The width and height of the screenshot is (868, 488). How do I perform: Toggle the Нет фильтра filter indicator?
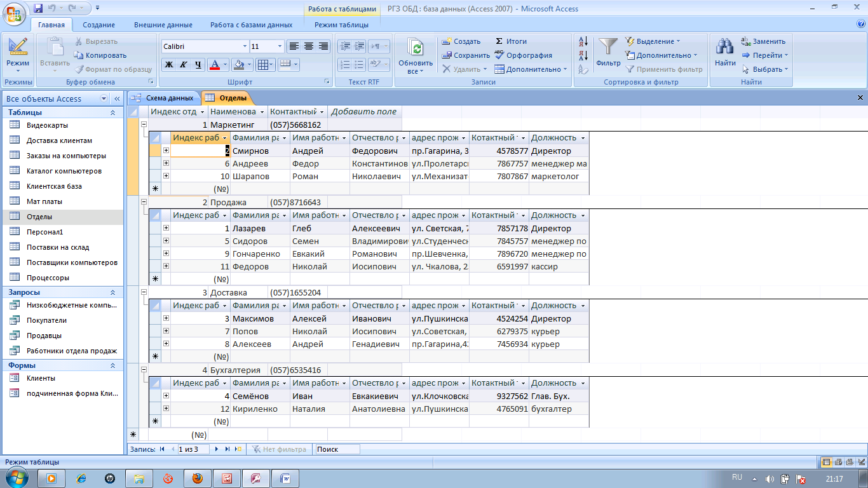[x=279, y=449]
